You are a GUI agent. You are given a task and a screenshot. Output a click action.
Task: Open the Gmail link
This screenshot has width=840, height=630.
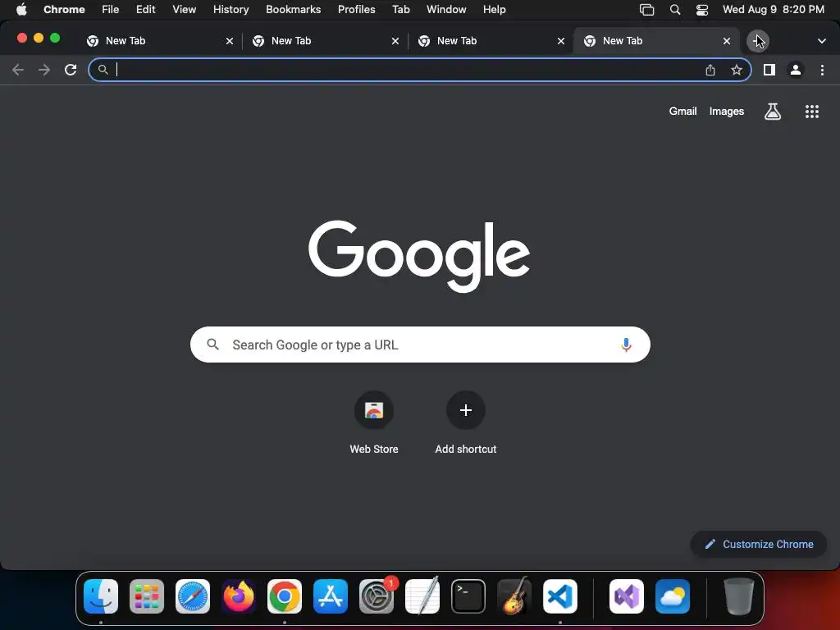click(x=682, y=112)
